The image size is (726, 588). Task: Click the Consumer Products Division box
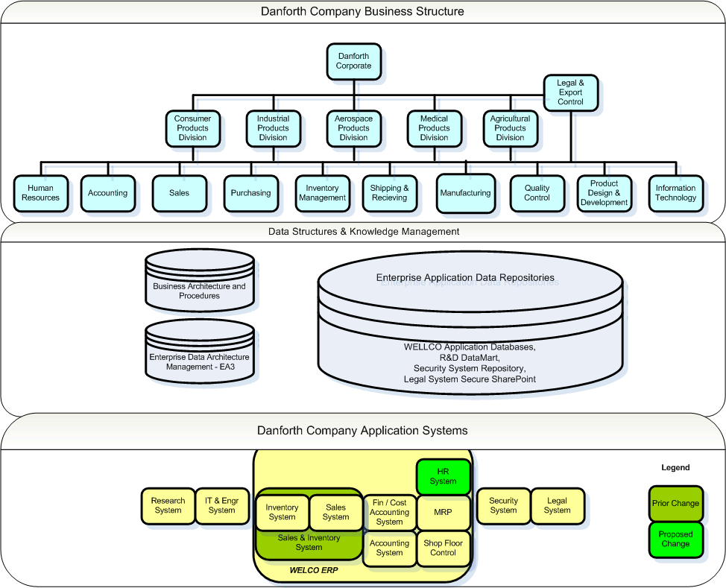pos(192,127)
